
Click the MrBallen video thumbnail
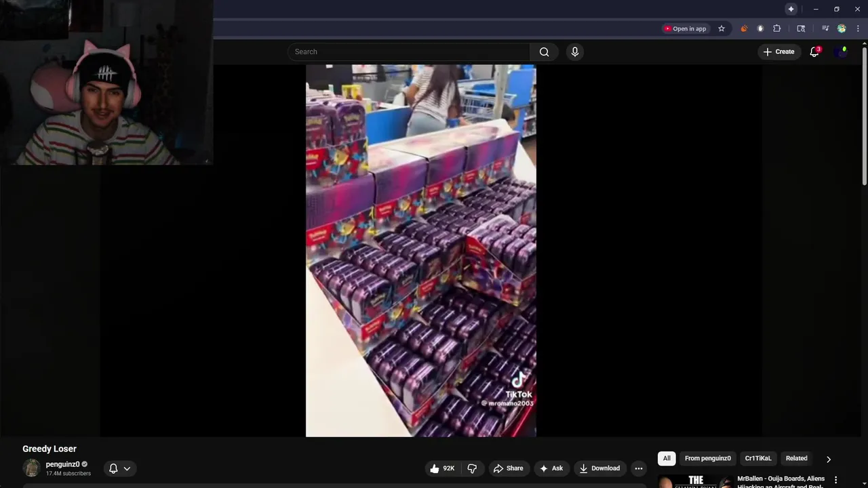click(x=694, y=482)
